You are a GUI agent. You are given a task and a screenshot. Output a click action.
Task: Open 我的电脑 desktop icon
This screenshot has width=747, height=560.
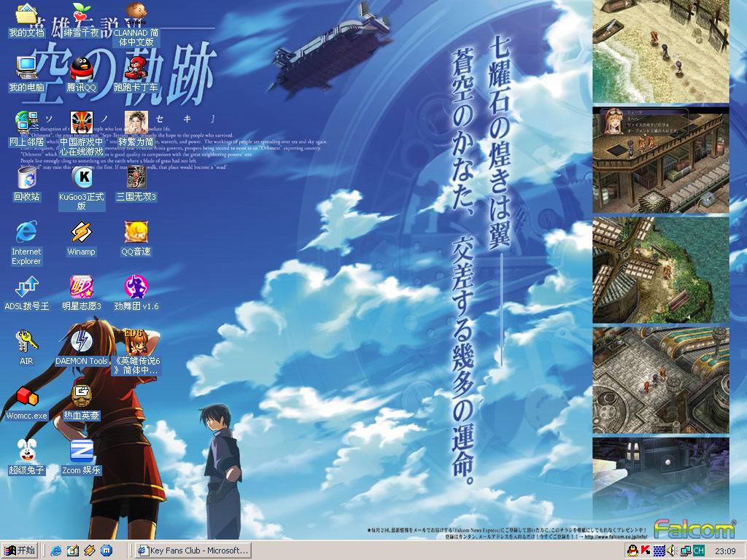[26, 68]
